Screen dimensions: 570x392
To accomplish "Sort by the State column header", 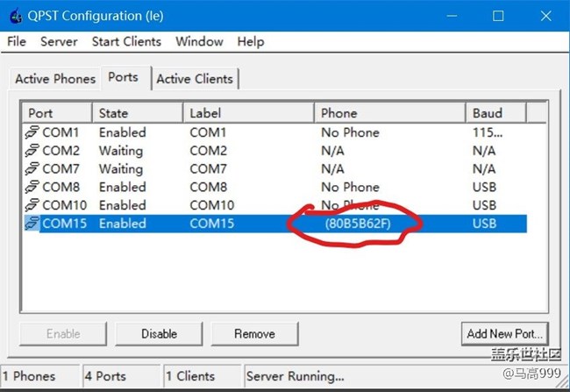I will pos(137,113).
